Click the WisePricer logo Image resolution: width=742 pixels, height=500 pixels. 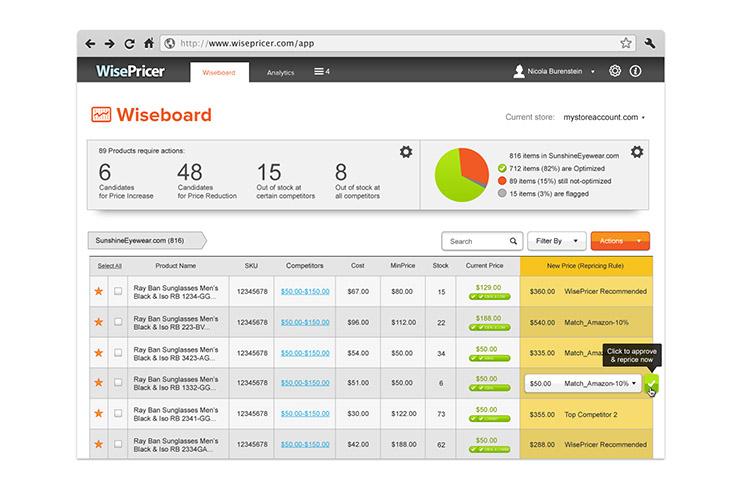130,71
